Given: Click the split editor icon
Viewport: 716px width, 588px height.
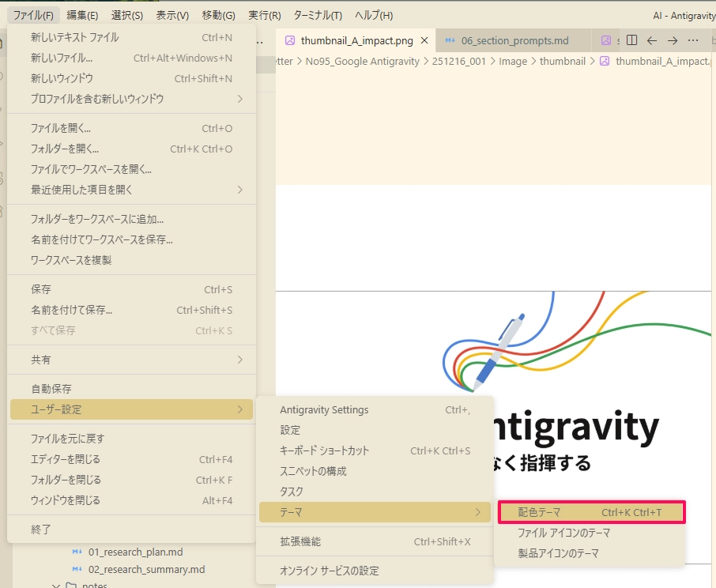Looking at the screenshot, I should (x=632, y=40).
